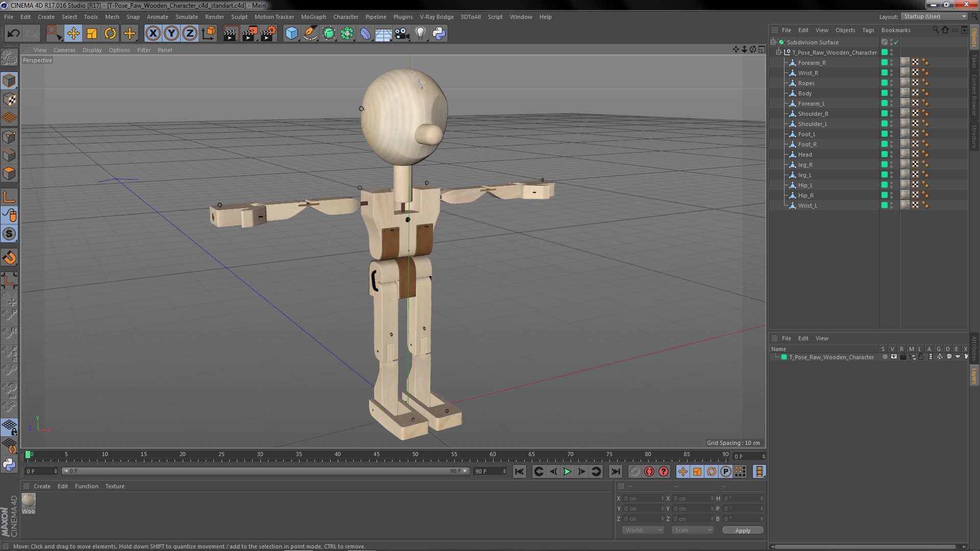Click the Undo arrow icon
The height and width of the screenshot is (551, 980).
(x=13, y=34)
